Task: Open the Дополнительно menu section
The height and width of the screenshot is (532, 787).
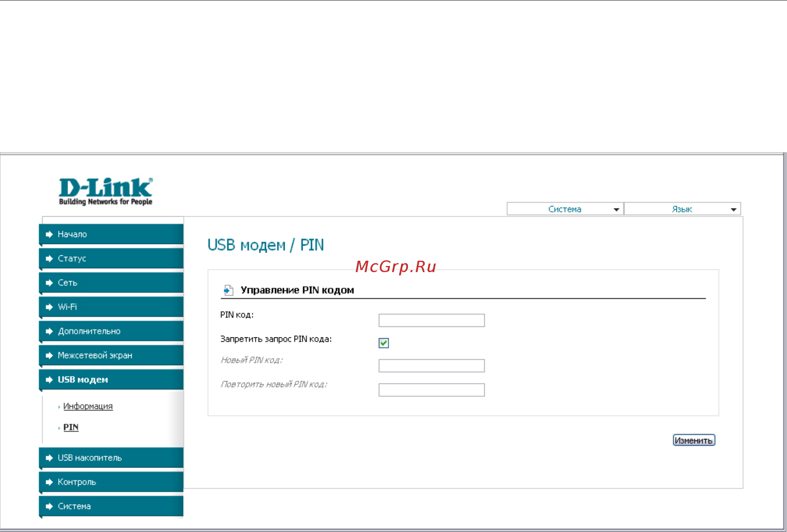Action: click(x=111, y=331)
